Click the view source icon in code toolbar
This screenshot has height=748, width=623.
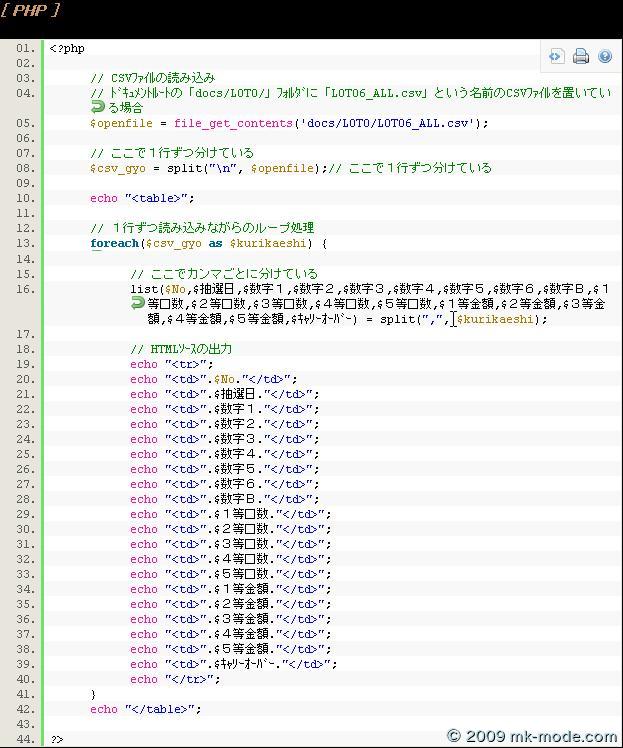tap(556, 57)
